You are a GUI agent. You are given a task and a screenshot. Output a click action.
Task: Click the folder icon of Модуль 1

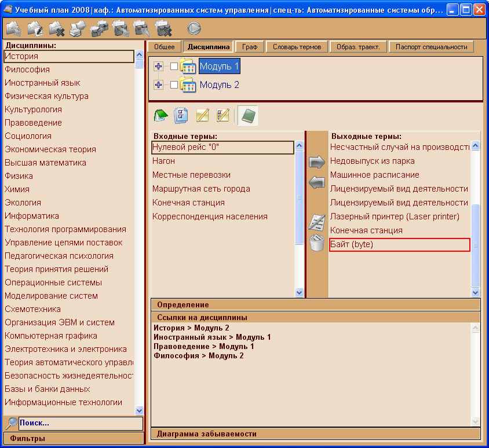pos(188,66)
